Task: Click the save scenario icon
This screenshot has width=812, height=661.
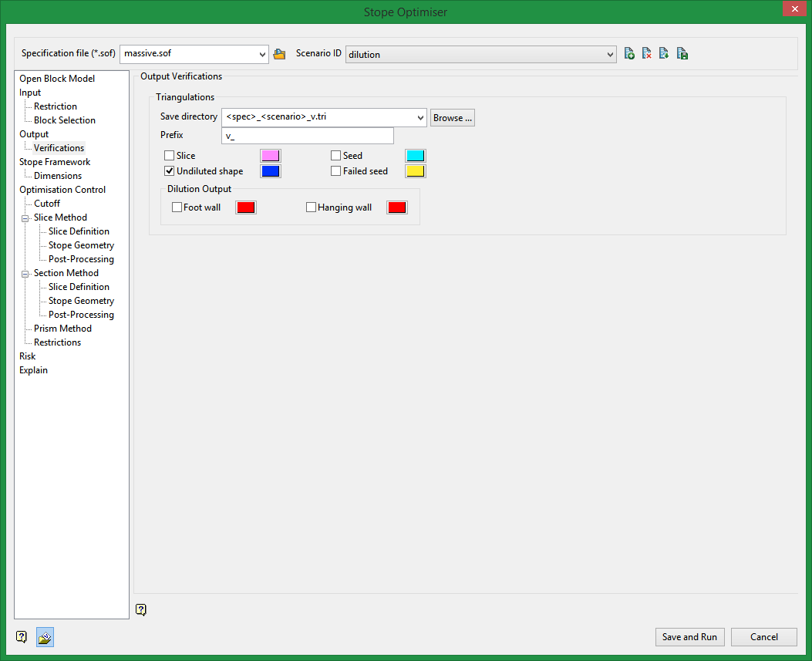Action: pos(682,54)
